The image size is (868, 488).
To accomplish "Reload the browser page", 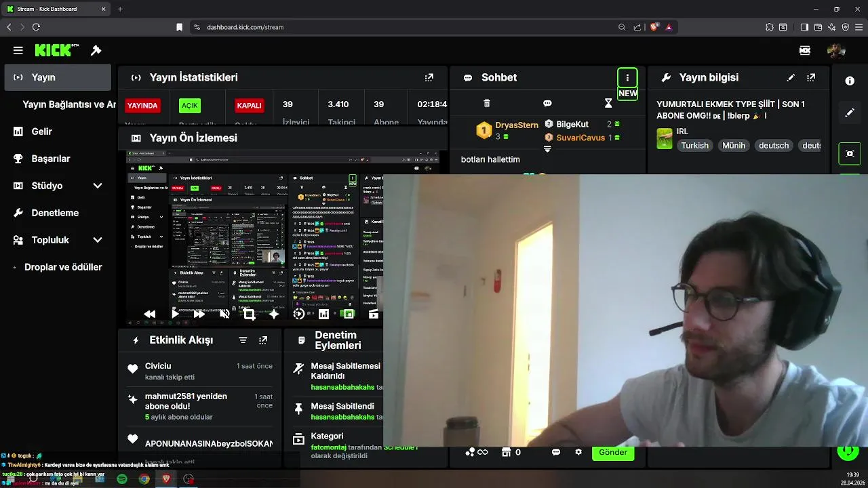I will coord(36,27).
